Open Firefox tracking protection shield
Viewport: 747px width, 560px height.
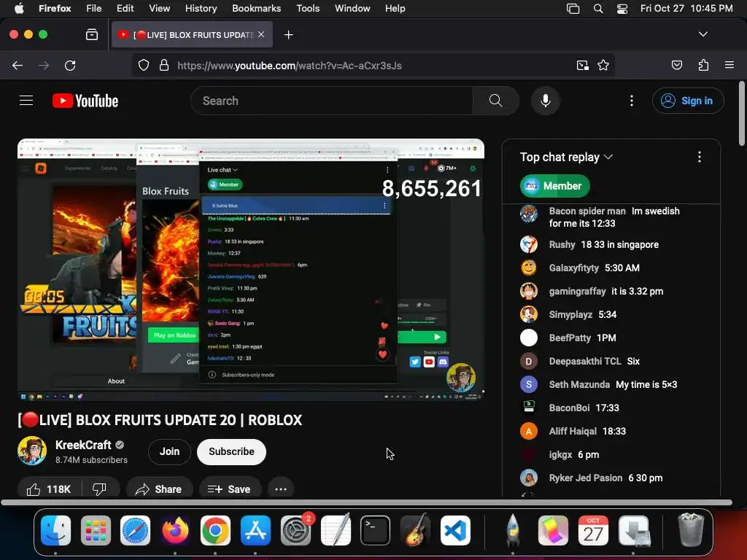(x=144, y=65)
